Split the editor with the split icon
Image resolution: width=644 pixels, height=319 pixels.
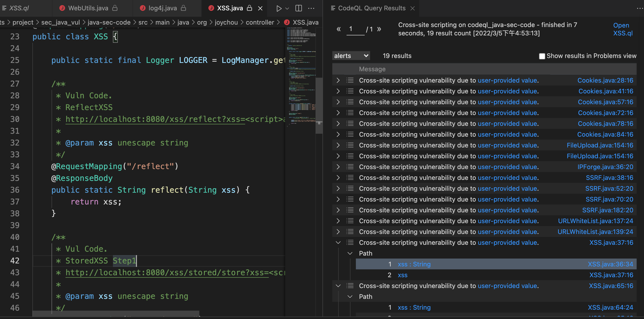298,8
